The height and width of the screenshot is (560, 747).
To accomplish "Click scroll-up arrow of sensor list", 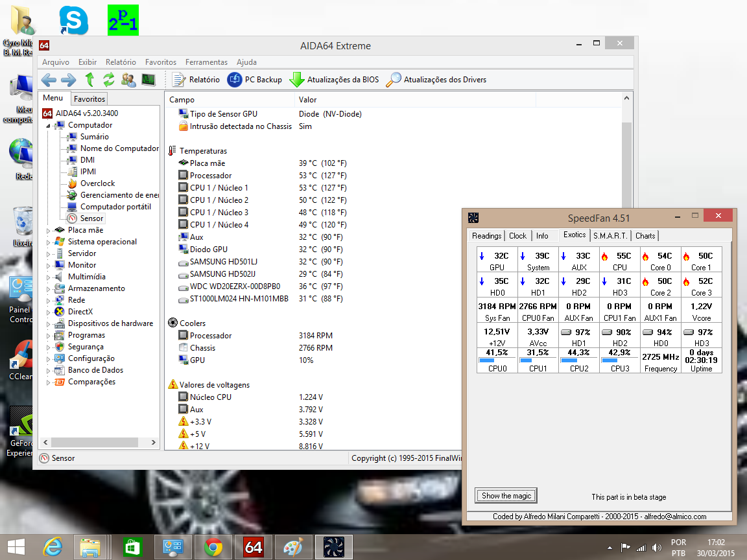I will [x=626, y=98].
